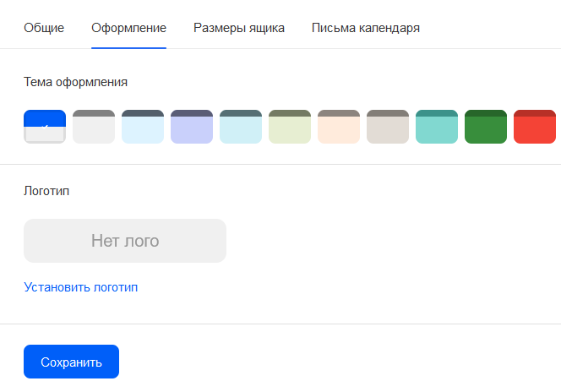Go to the Размеры ящика tab

(x=239, y=28)
